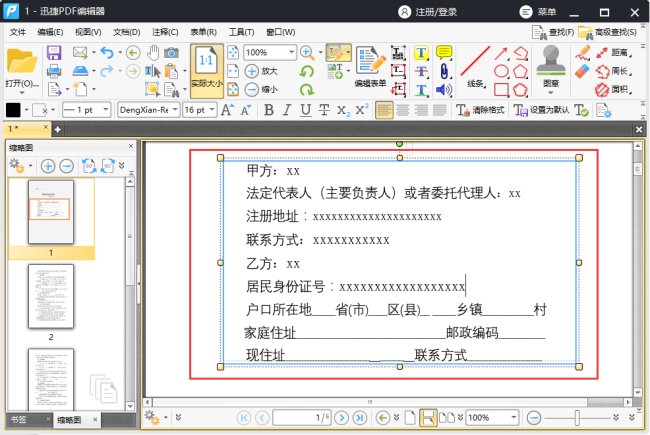Toggle superscript formatting
650x435 pixels.
click(361, 110)
